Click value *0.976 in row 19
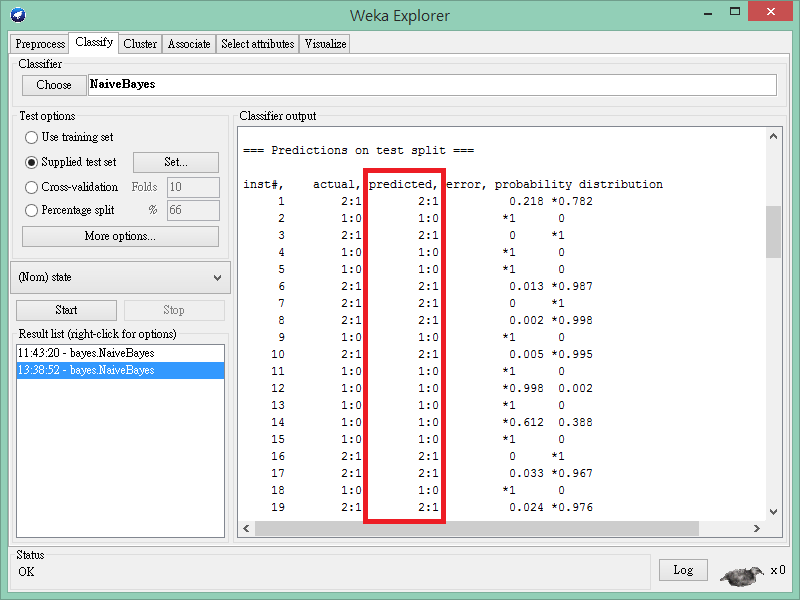The image size is (800, 600). (572, 508)
